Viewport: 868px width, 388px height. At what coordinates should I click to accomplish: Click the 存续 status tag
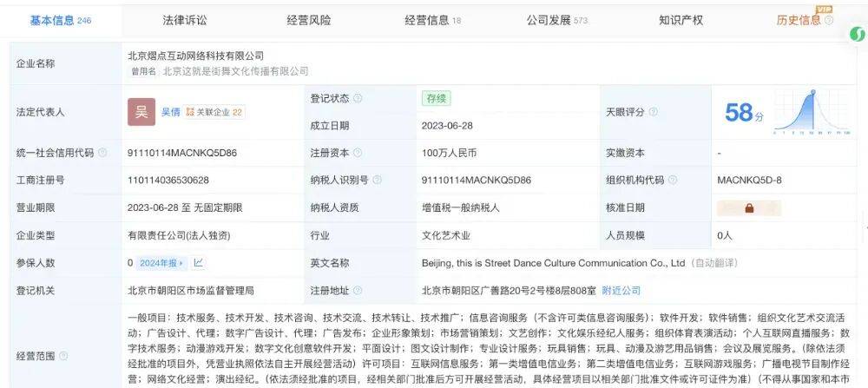click(437, 99)
